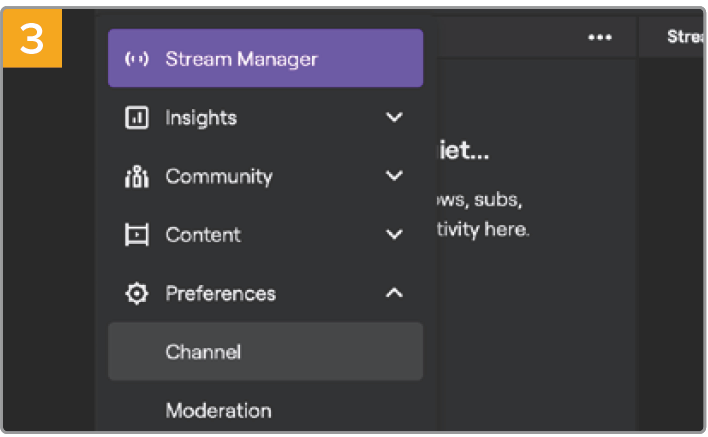
Task: Click the Content video frame icon
Action: [136, 235]
